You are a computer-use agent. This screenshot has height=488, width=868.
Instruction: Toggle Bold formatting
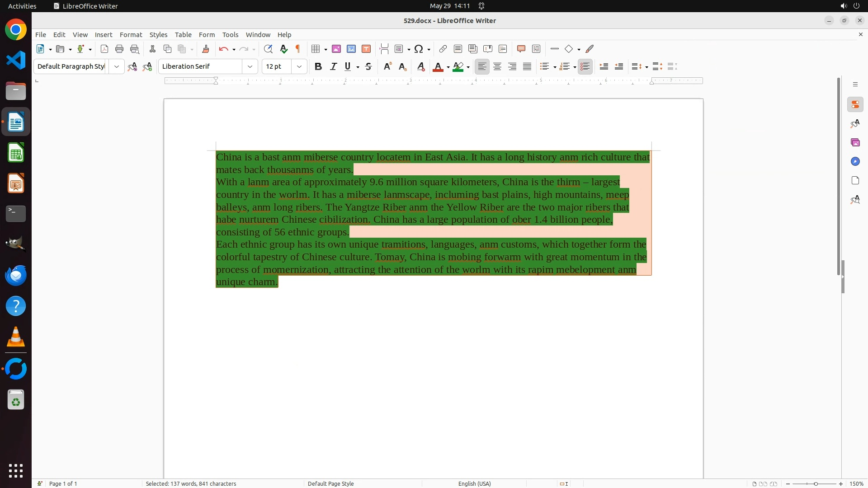click(x=318, y=66)
